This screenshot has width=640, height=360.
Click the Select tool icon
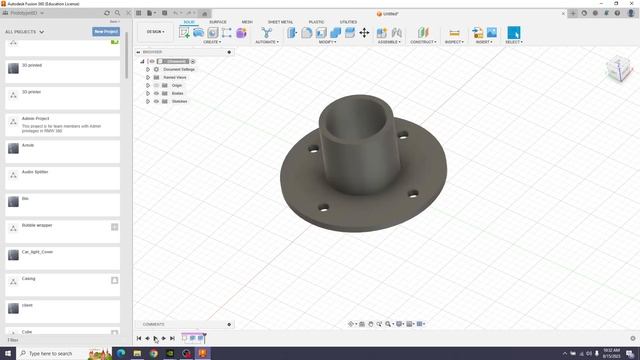pos(514,33)
